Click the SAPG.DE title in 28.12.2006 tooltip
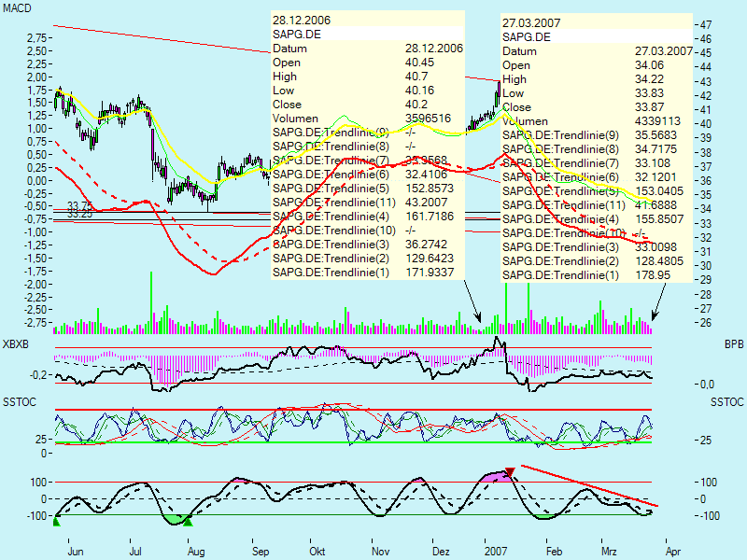 [x=295, y=34]
